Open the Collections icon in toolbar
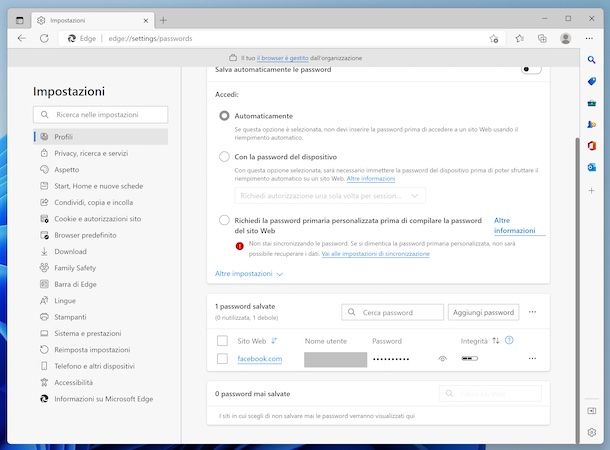Image resolution: width=610 pixels, height=450 pixels. pyautogui.click(x=542, y=38)
